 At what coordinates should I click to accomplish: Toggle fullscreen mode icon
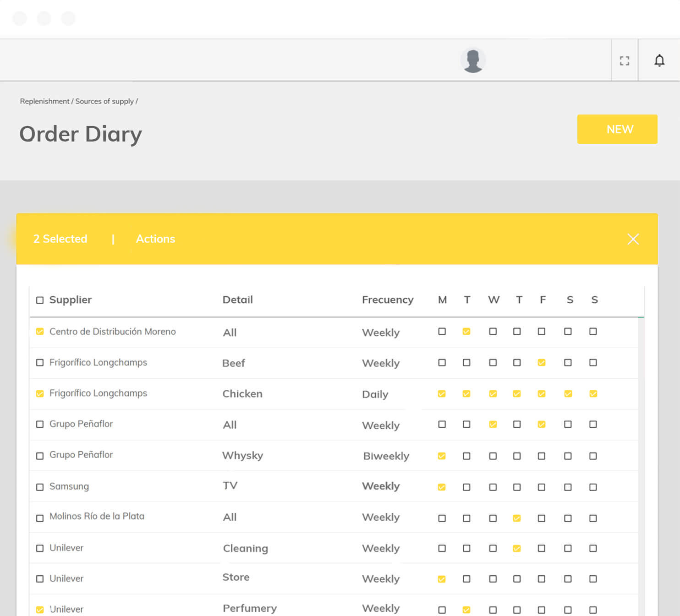point(625,60)
